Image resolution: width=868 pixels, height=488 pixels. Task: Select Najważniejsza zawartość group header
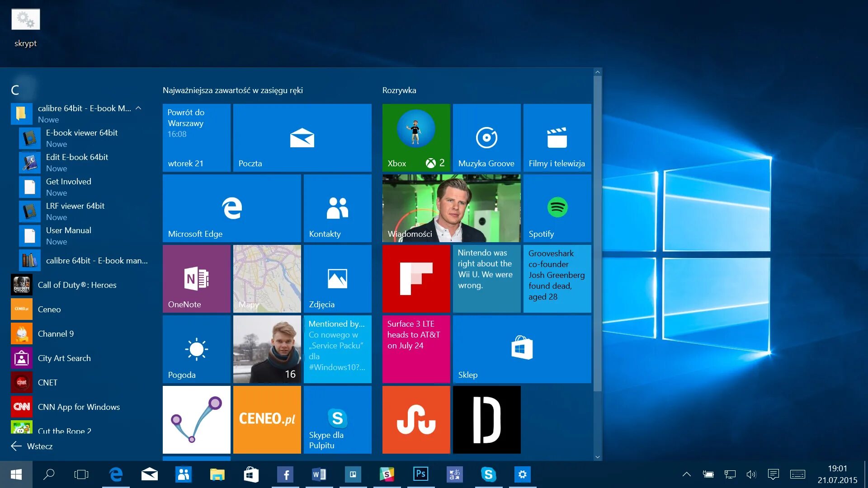233,90
